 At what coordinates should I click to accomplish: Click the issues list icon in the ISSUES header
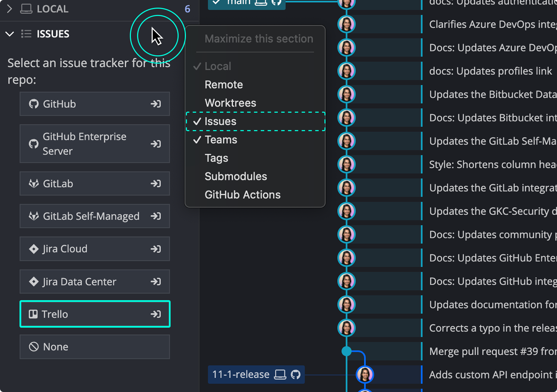pos(26,34)
